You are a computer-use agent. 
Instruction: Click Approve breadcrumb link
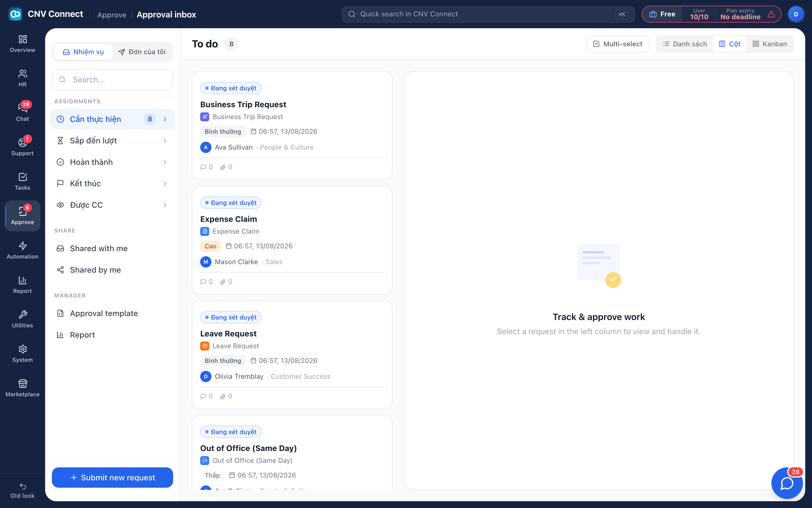(112, 15)
